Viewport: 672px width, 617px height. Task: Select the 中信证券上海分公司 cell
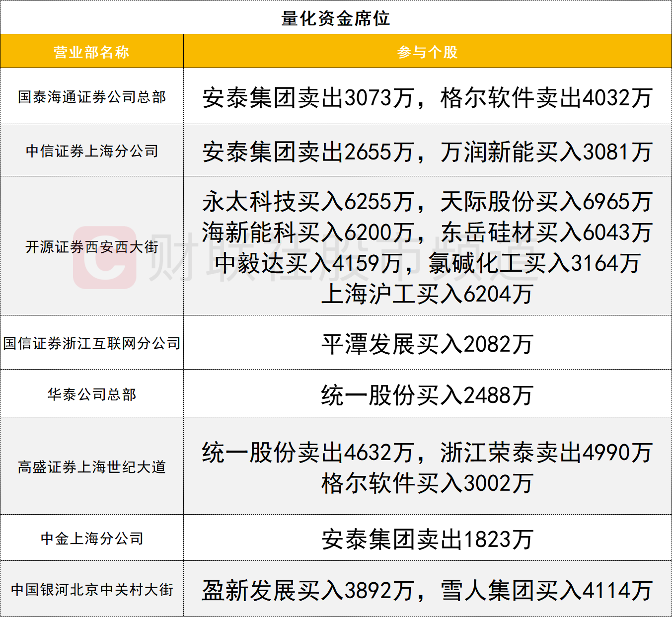92,151
